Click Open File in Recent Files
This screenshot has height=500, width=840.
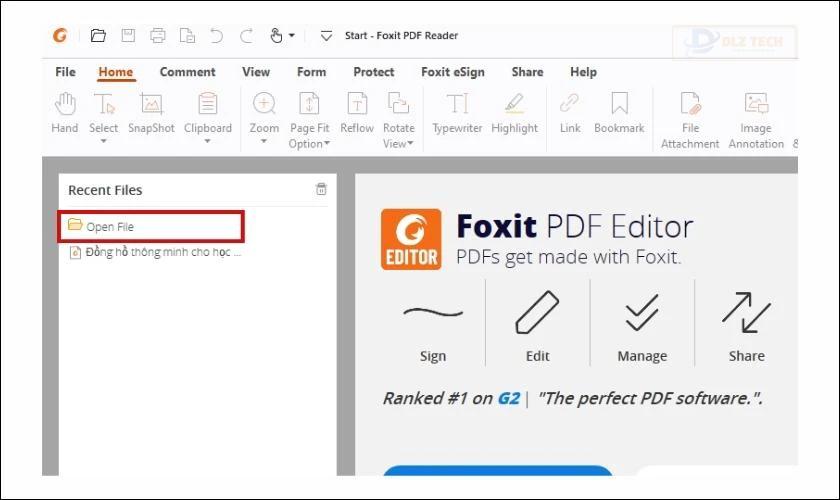(151, 226)
